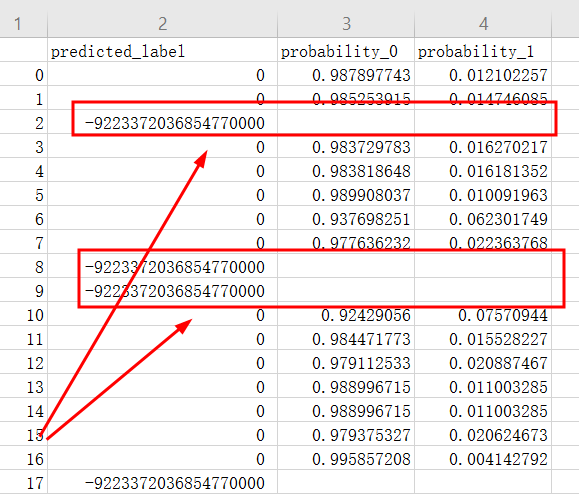Select cell with value 0.07570944
The image size is (579, 494).
coord(483,315)
